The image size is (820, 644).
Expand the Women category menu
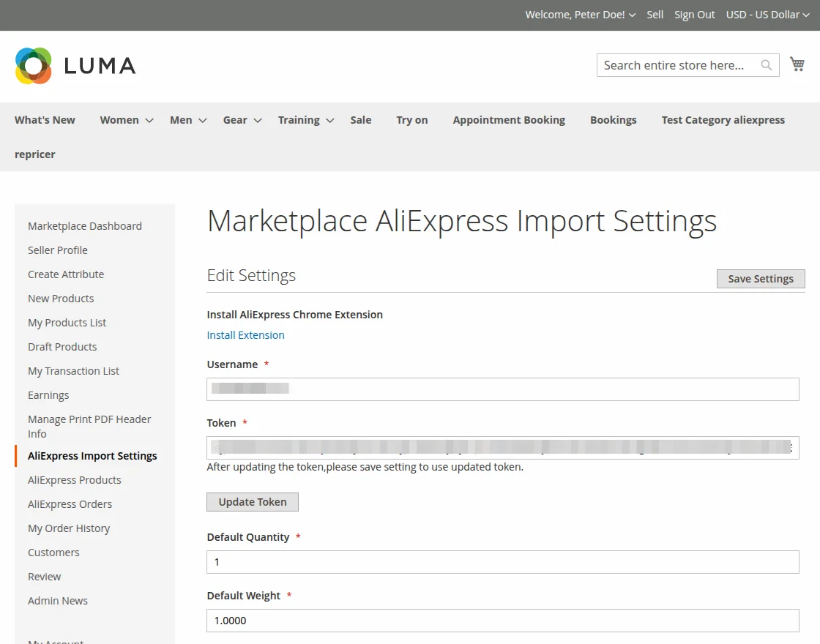(119, 119)
